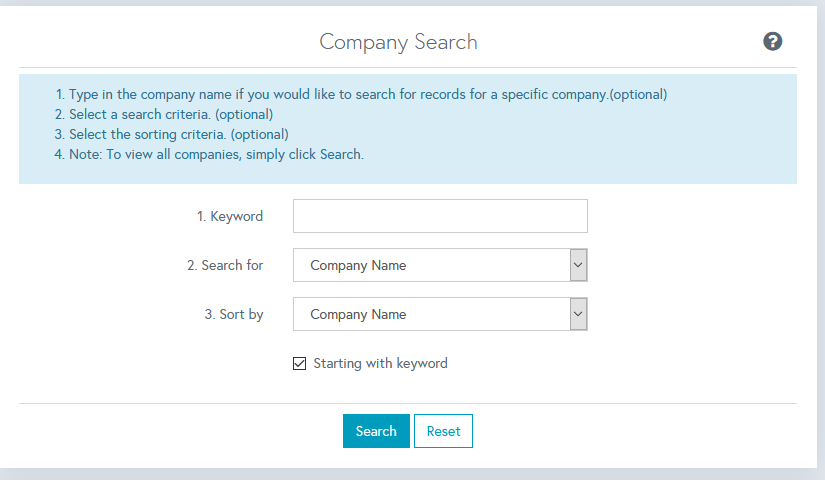
Task: Click the 'Starting with keyword' label text
Action: (x=380, y=363)
